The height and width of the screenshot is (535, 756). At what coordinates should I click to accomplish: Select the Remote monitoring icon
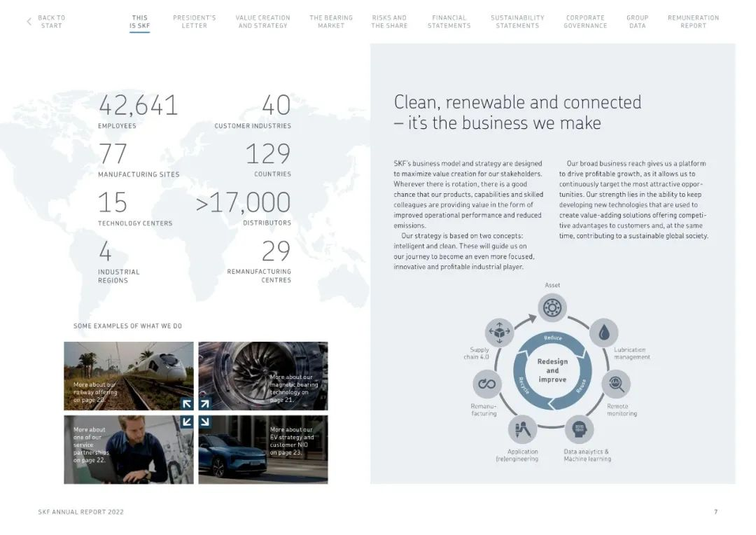(x=616, y=383)
